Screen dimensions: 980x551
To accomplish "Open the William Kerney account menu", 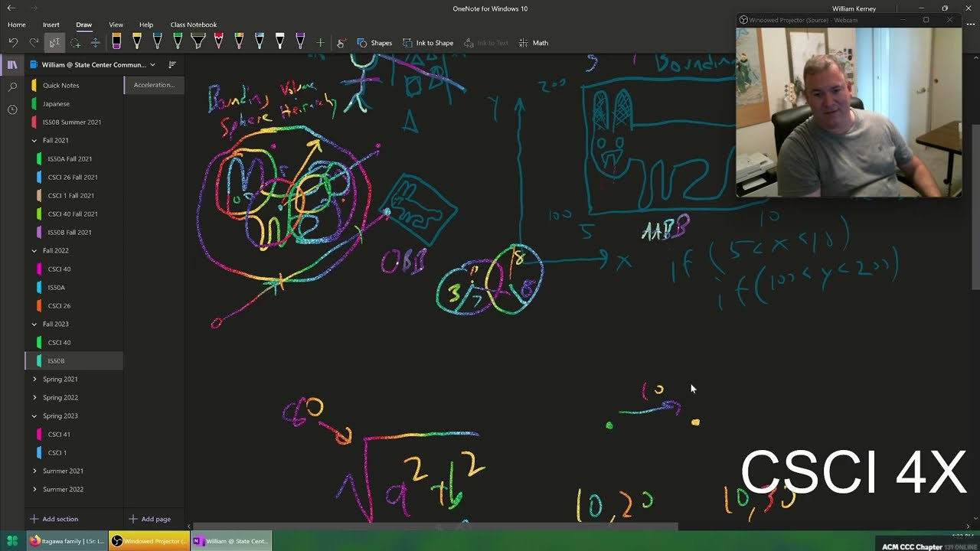I will (x=854, y=8).
